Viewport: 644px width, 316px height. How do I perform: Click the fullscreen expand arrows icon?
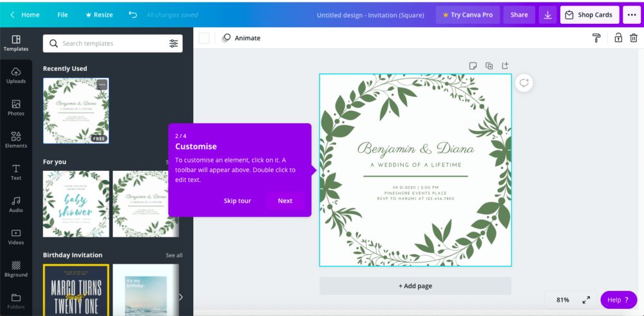tap(587, 300)
